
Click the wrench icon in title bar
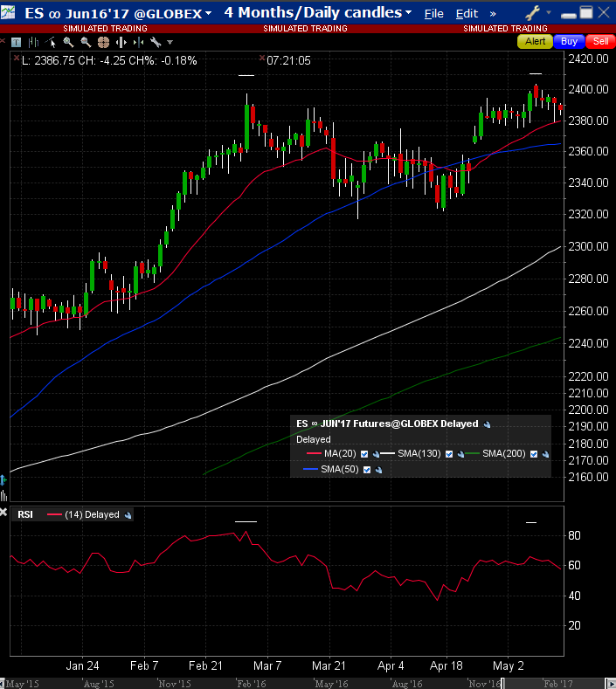[532, 13]
